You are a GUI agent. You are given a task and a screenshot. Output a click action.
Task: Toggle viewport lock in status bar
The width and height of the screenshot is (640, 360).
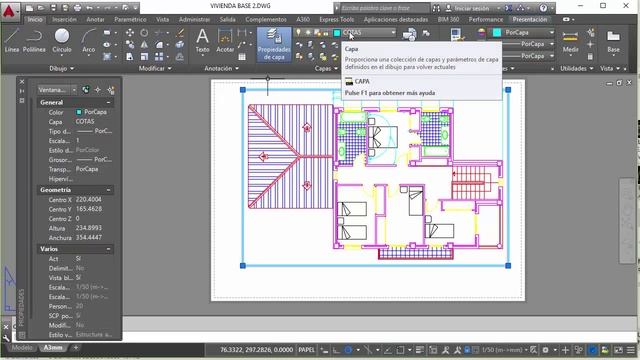tap(467, 350)
